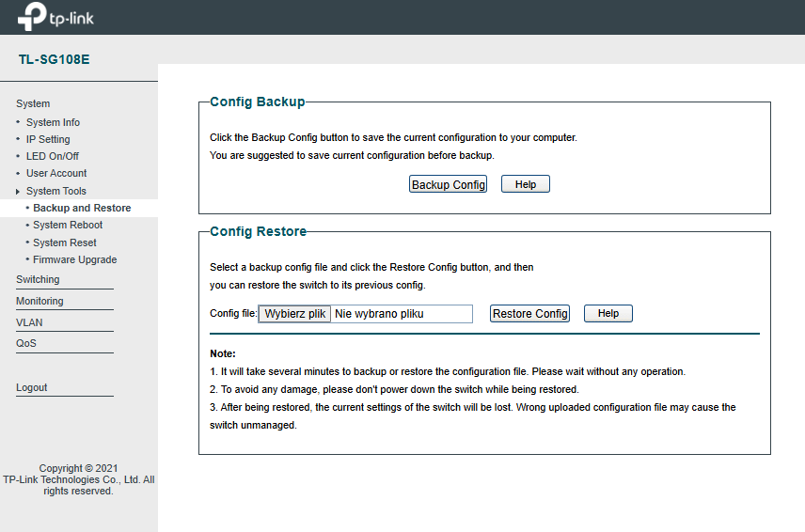
Task: Select Backup and Restore menu item
Action: 82,208
